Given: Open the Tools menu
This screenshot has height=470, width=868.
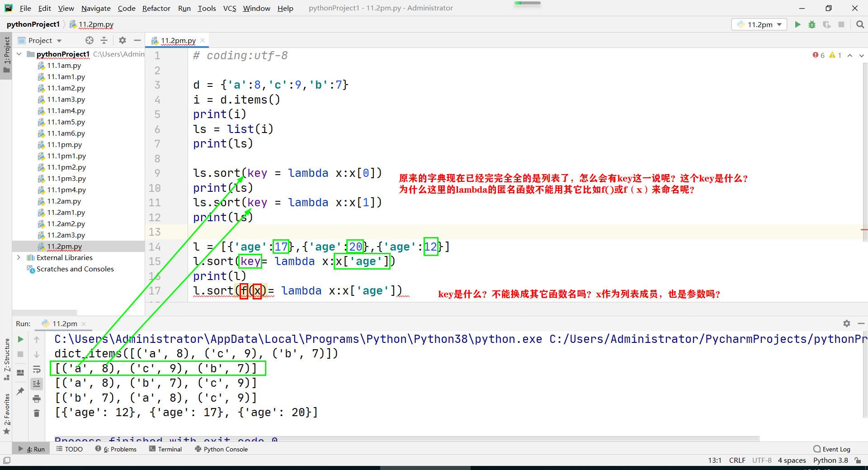Looking at the screenshot, I should [207, 8].
